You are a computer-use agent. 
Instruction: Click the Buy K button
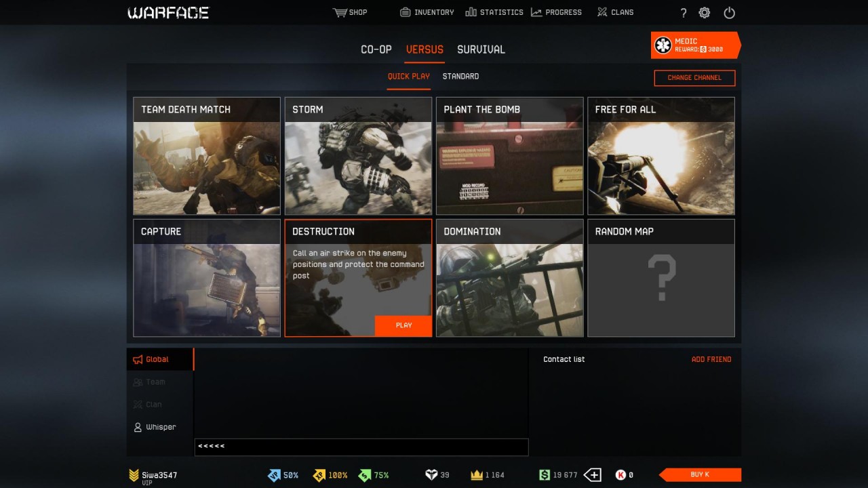(700, 474)
